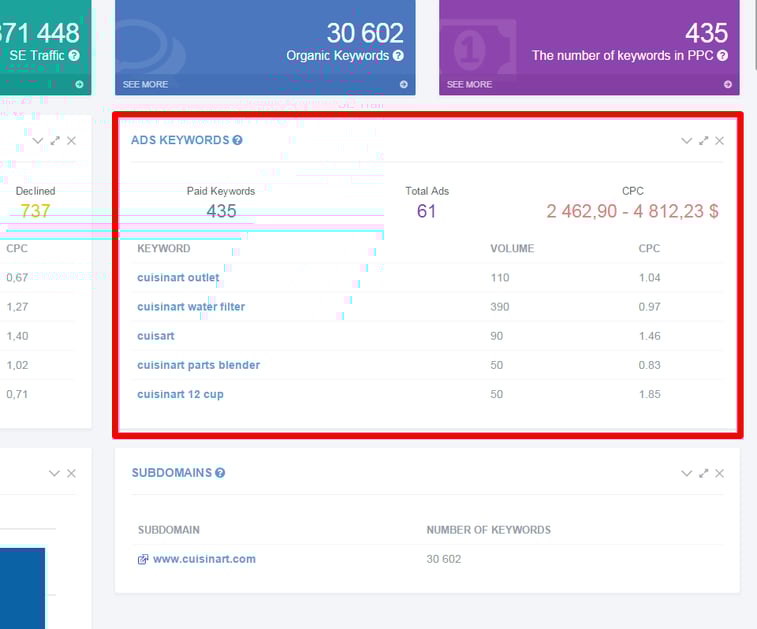Collapse the ADS KEYWORDS panel chevron

687,140
